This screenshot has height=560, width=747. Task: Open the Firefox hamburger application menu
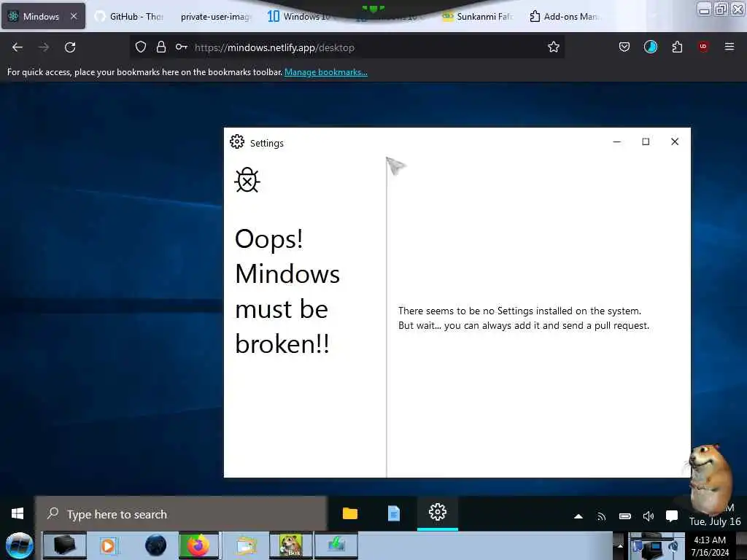coord(729,47)
